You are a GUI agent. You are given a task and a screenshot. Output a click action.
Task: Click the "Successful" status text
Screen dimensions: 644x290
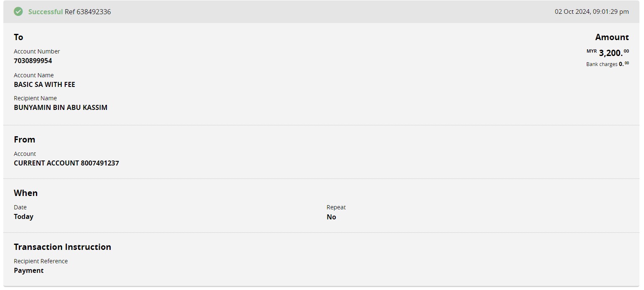[x=45, y=12]
